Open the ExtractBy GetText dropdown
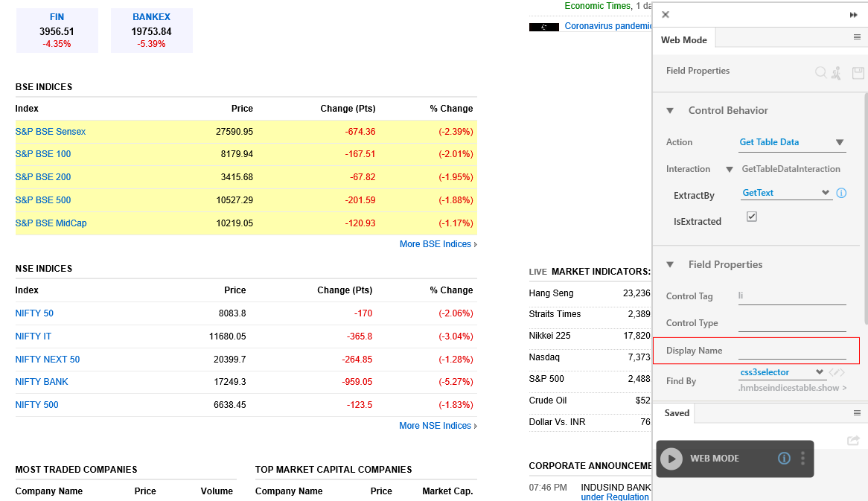The image size is (868, 501). tap(786, 193)
